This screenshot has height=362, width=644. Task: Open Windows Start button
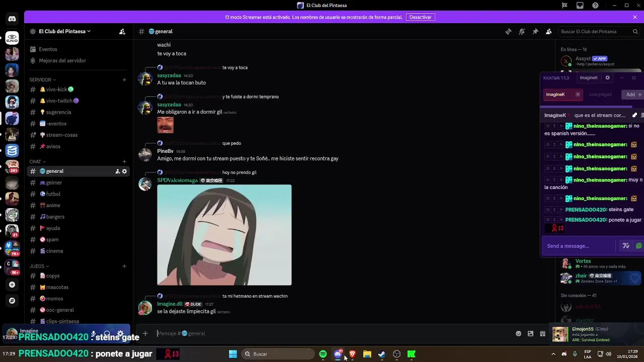233,354
